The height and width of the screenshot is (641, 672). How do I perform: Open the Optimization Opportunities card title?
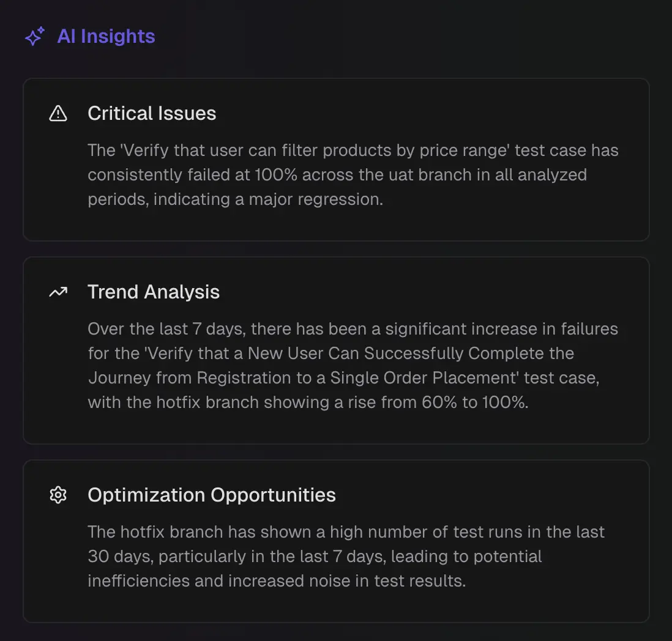click(212, 495)
